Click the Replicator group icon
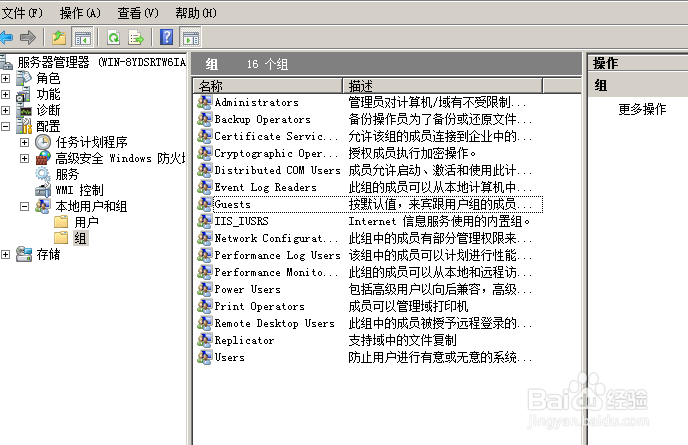Image resolution: width=688 pixels, height=445 pixels. pos(204,340)
